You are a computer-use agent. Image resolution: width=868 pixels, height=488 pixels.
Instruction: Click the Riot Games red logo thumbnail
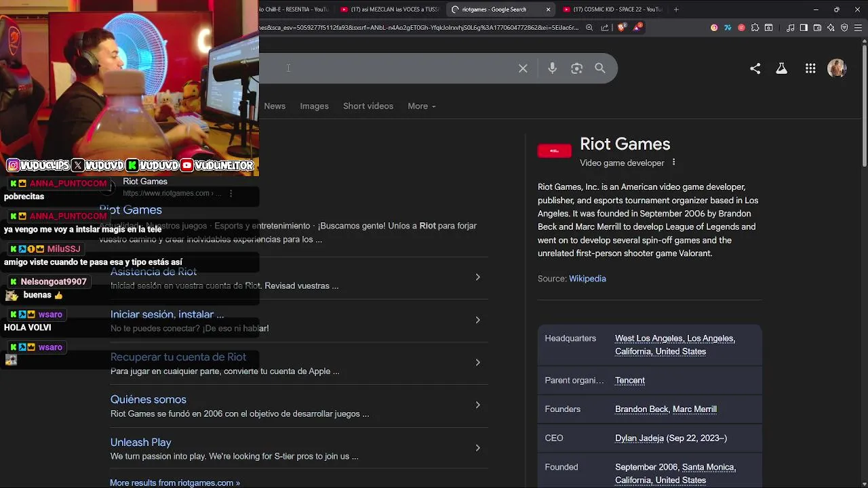[x=555, y=150]
